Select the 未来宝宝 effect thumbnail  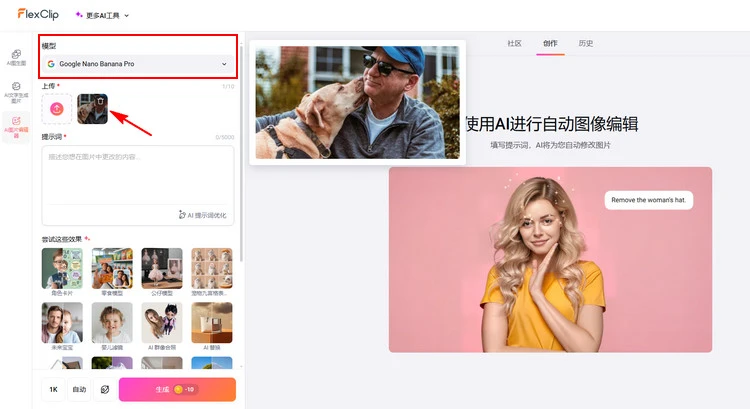62,325
